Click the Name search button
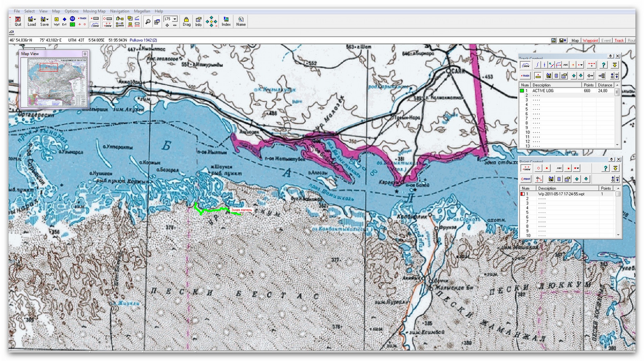This screenshot has height=361, width=644. [x=241, y=21]
